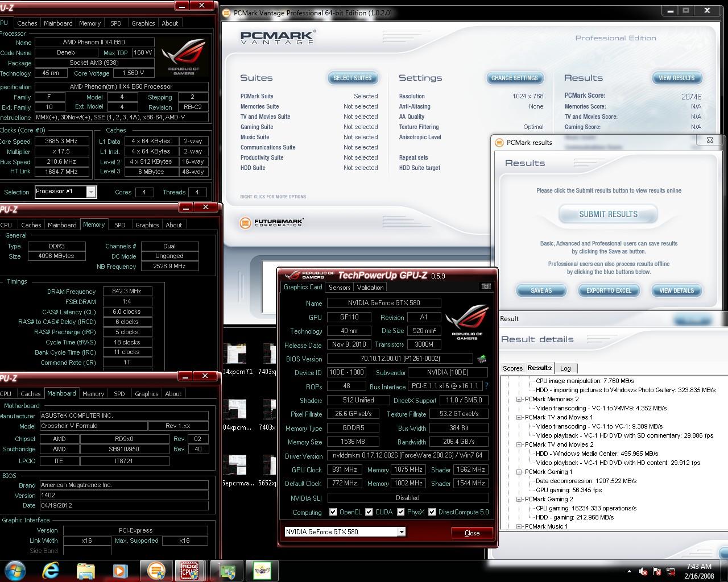The image size is (728, 582).
Task: Click the SELECT SUITES button
Action: pos(353,78)
